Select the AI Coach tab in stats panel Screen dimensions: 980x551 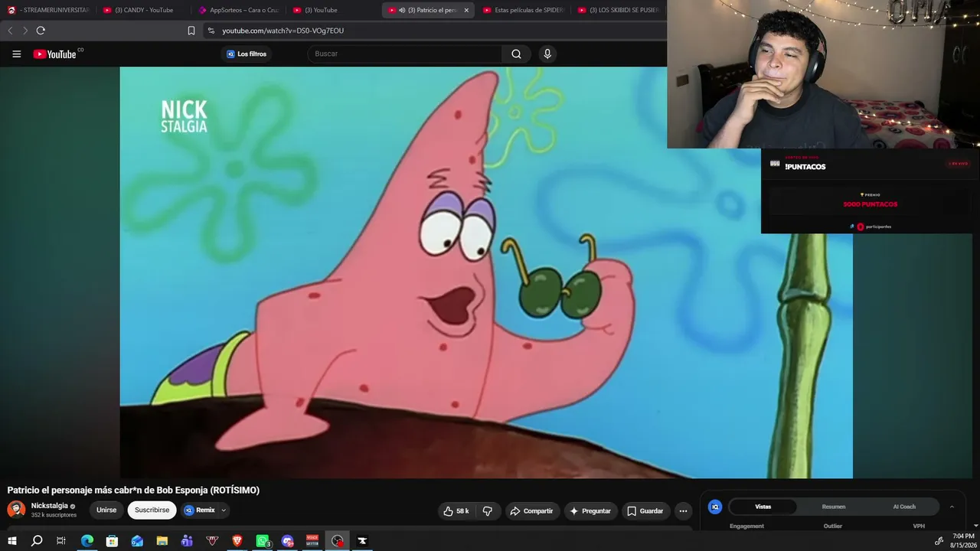pos(904,507)
